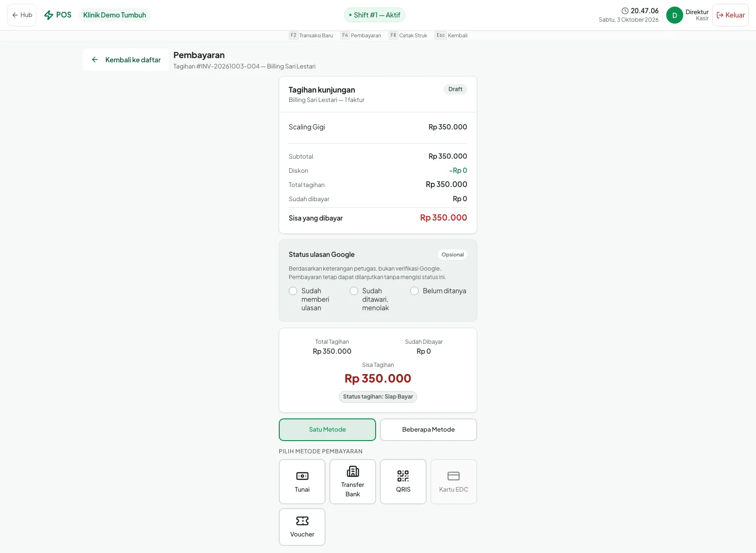
Task: Click the date 'Sabtu, 3 Oktober 2026'
Action: 628,20
